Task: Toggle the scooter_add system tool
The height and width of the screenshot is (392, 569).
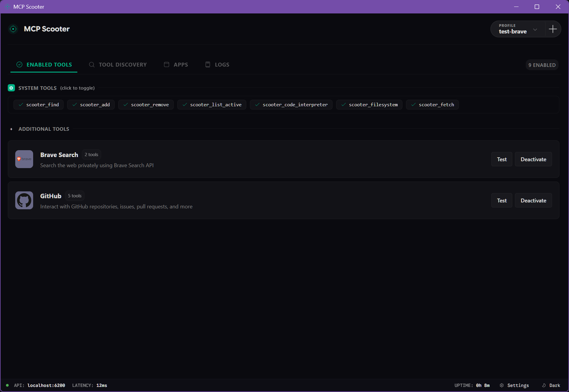Action: click(x=91, y=104)
